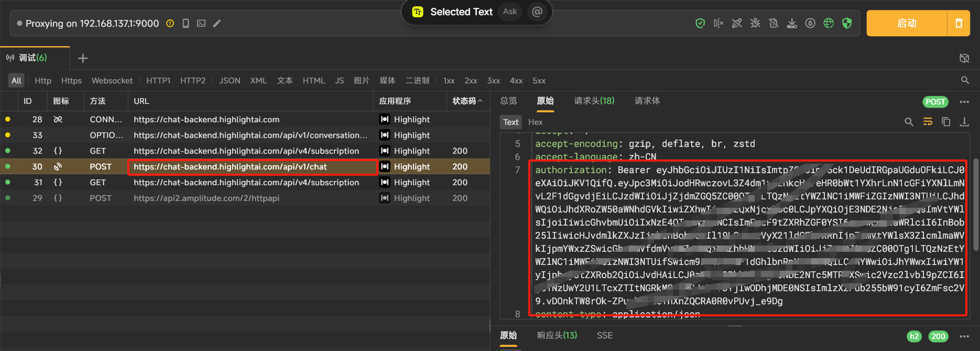
Task: Open the terminal icon beside proxy address
Action: click(201, 23)
